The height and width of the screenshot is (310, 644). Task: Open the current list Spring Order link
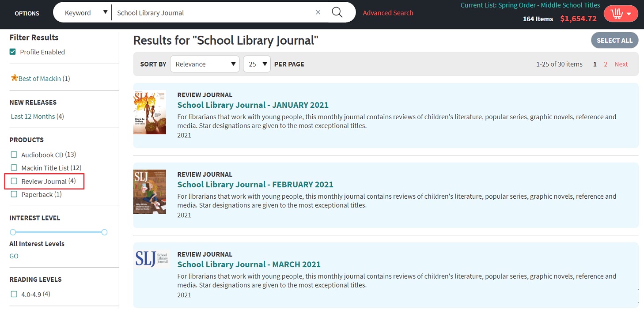530,5
